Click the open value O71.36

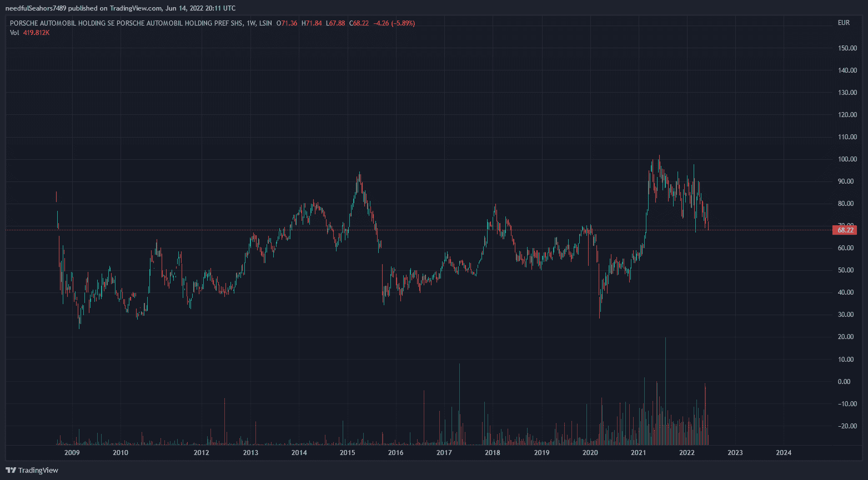pyautogui.click(x=287, y=23)
